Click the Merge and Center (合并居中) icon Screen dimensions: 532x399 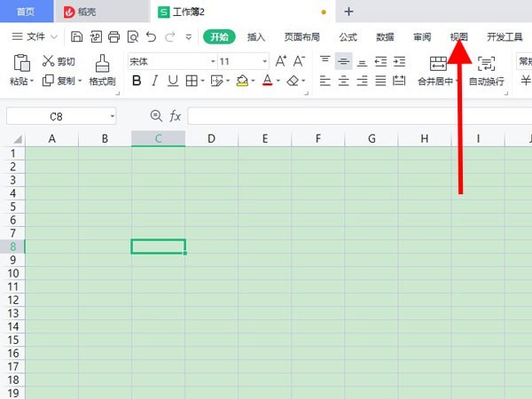[438, 63]
